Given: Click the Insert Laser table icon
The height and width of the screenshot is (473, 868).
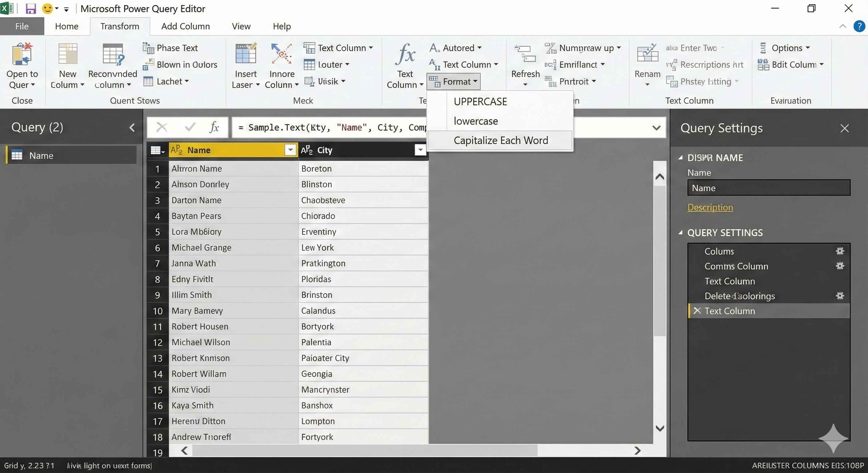Looking at the screenshot, I should coord(246,55).
